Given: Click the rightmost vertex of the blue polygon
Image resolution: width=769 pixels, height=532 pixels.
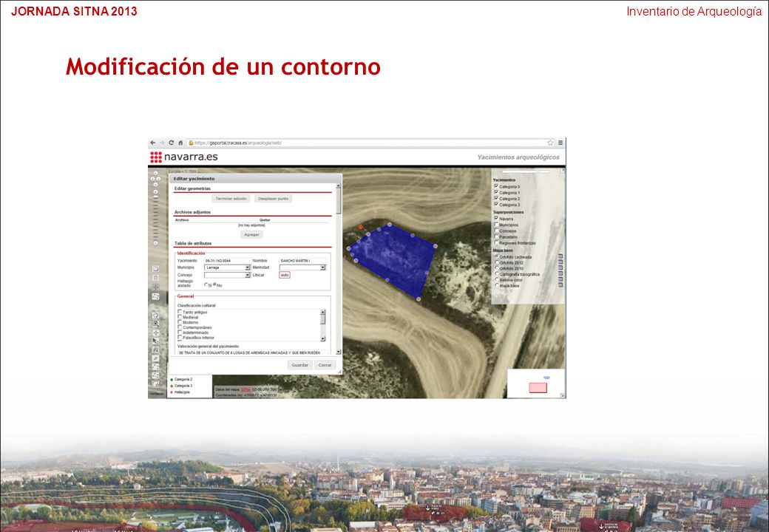Looking at the screenshot, I should (435, 245).
